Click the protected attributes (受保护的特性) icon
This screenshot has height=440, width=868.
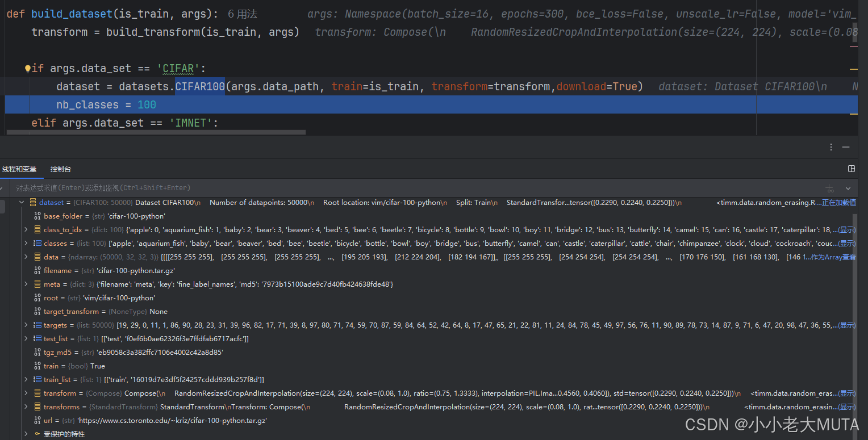tap(37, 434)
